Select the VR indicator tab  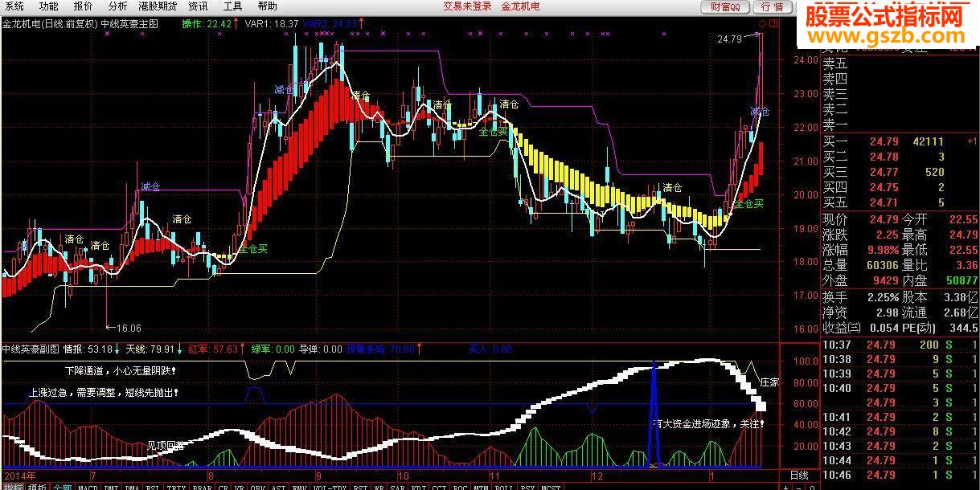click(238, 486)
